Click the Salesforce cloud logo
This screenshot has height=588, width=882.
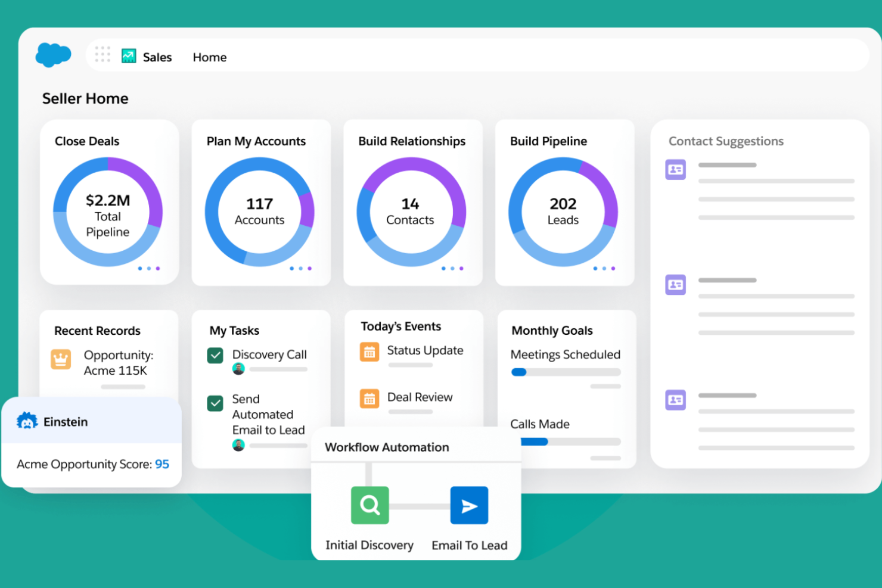point(53,55)
